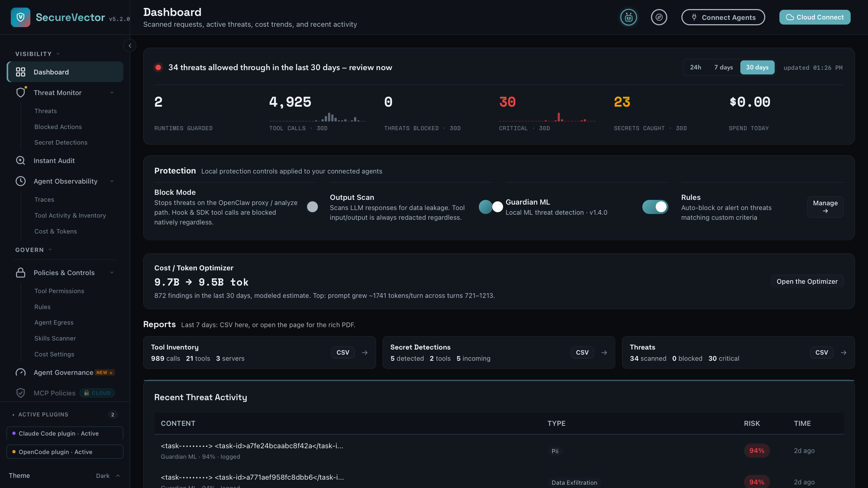Click the red alert dot beside threats banner
This screenshot has width=868, height=488.
[x=158, y=68]
